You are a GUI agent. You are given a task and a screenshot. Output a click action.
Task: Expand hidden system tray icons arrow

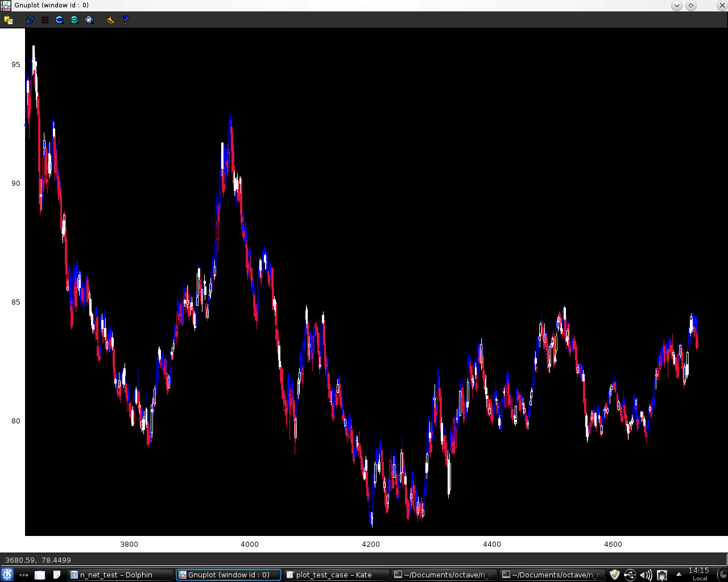pos(679,575)
